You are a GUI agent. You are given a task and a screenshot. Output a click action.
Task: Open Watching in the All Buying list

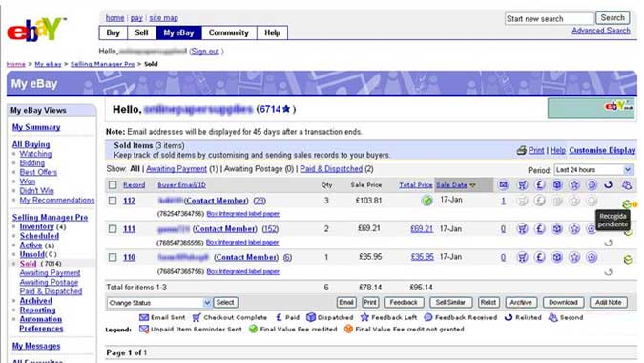[35, 154]
